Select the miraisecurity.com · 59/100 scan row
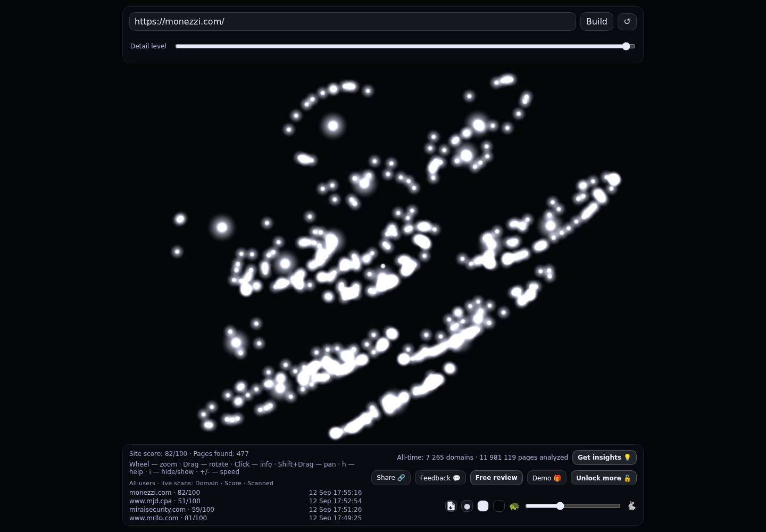This screenshot has height=532, width=766. click(246, 510)
